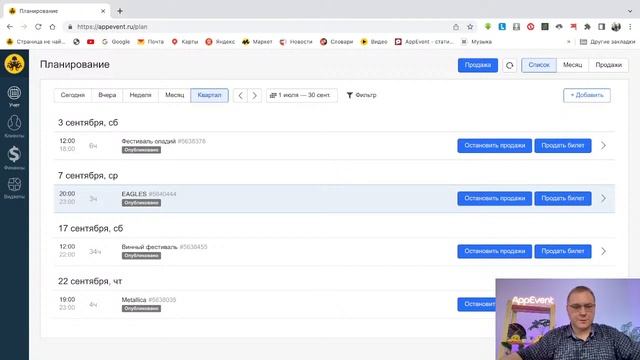Sell ticket for EAGLES event

coord(562,198)
